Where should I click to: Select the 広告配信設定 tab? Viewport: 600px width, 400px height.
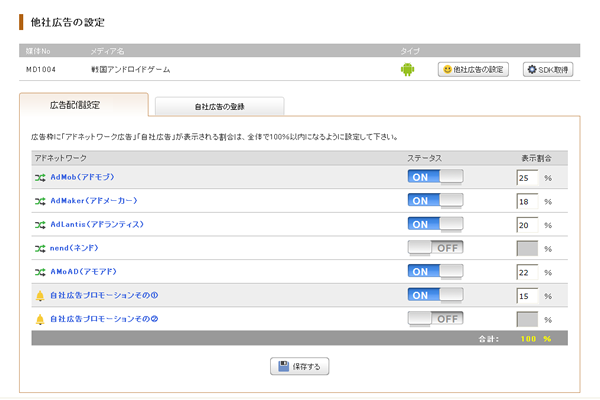[x=83, y=105]
